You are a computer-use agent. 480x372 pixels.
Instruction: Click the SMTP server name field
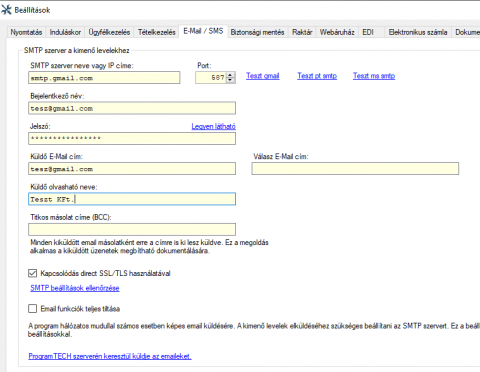click(104, 78)
